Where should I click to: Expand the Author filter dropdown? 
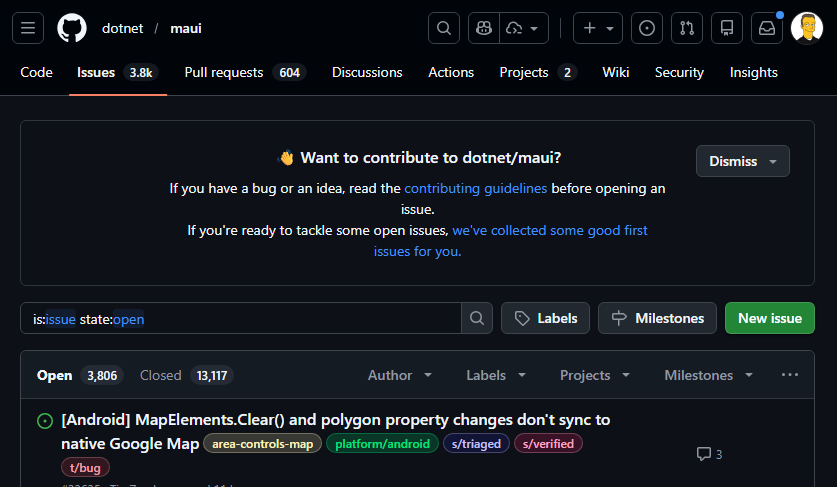coord(399,375)
